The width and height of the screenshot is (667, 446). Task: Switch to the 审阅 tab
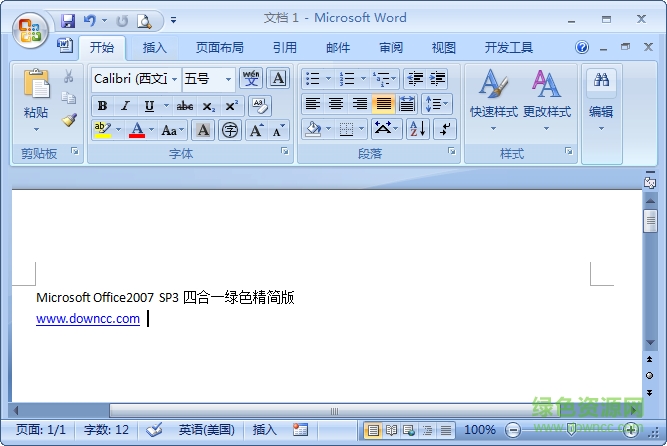[x=391, y=48]
